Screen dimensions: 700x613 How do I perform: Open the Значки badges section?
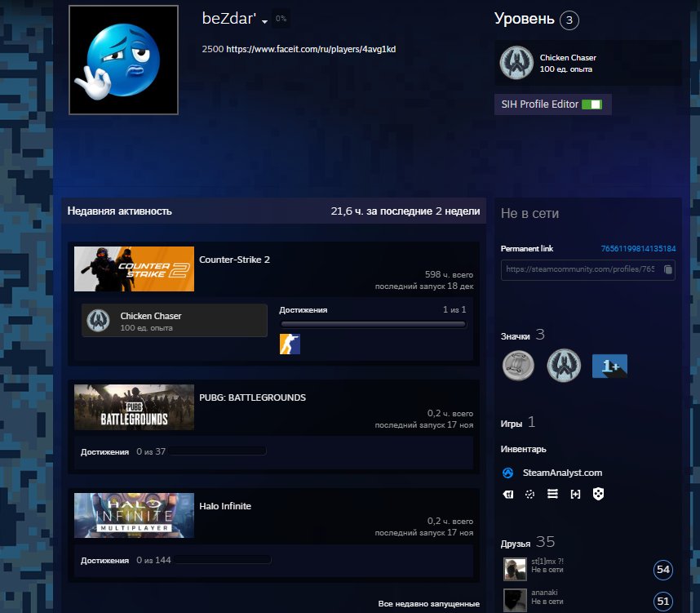point(515,335)
